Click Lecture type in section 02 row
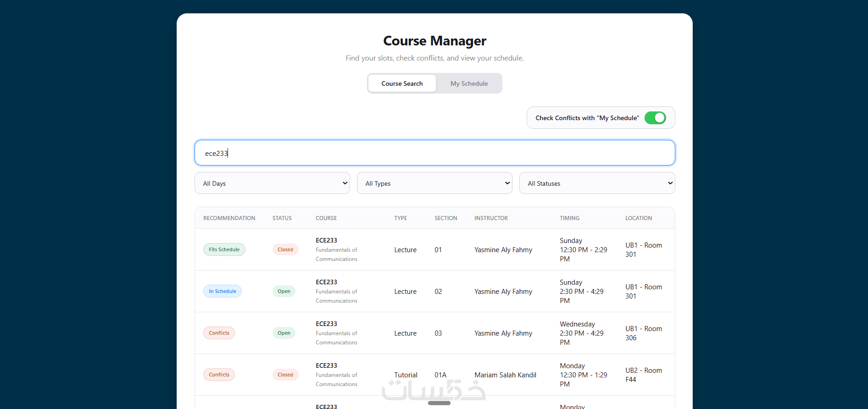 (406, 292)
